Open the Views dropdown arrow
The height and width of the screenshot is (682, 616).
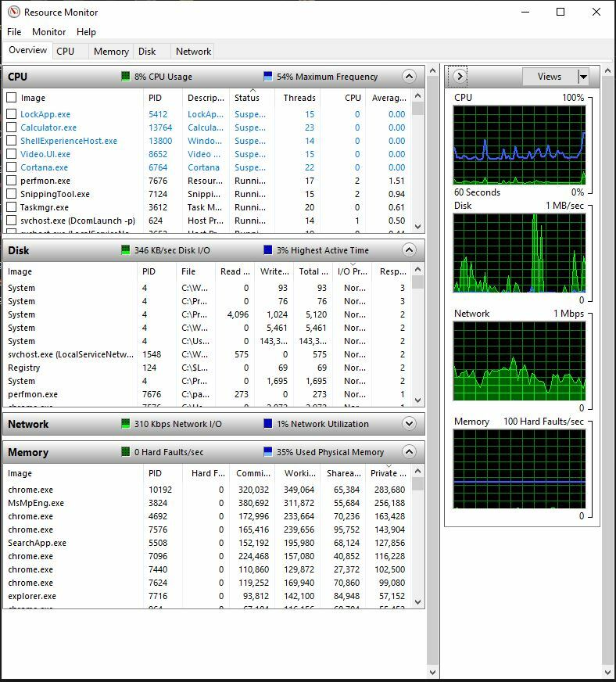click(x=583, y=77)
